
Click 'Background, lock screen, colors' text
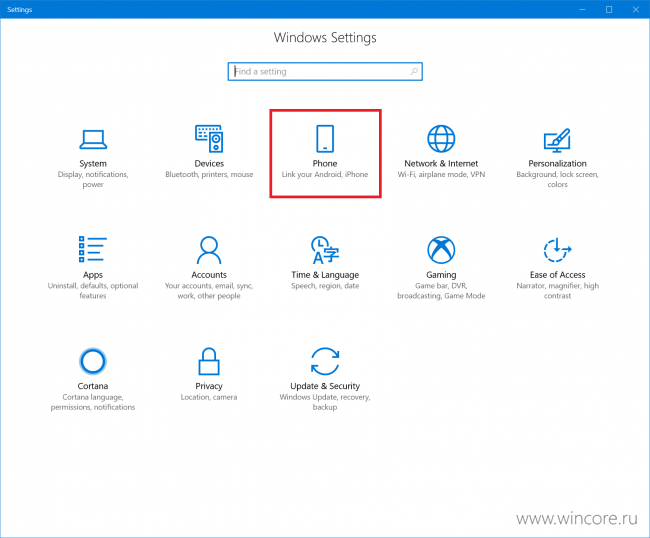pyautogui.click(x=557, y=179)
